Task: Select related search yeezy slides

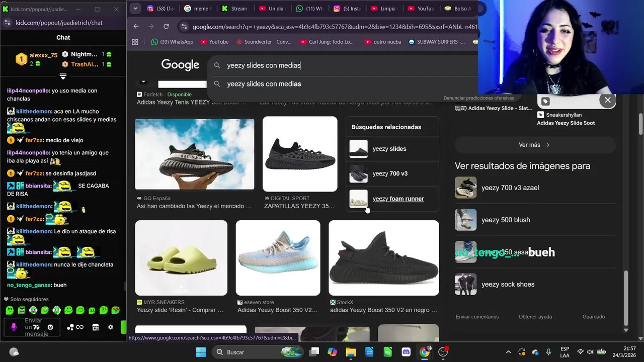Action: tap(392, 149)
